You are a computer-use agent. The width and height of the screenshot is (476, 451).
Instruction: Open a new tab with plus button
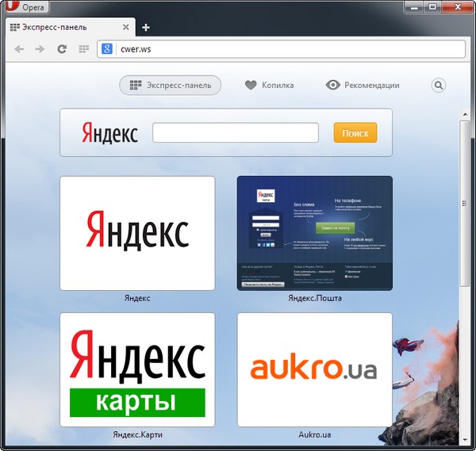pos(145,27)
